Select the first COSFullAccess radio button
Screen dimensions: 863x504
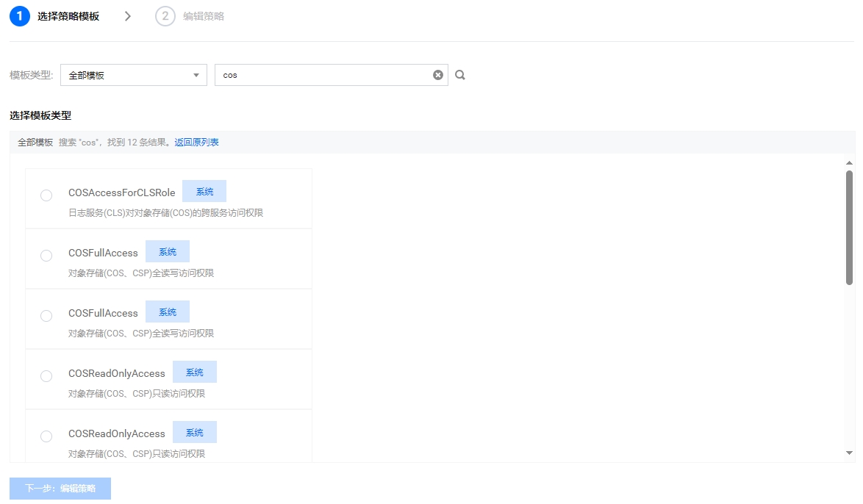[46, 256]
